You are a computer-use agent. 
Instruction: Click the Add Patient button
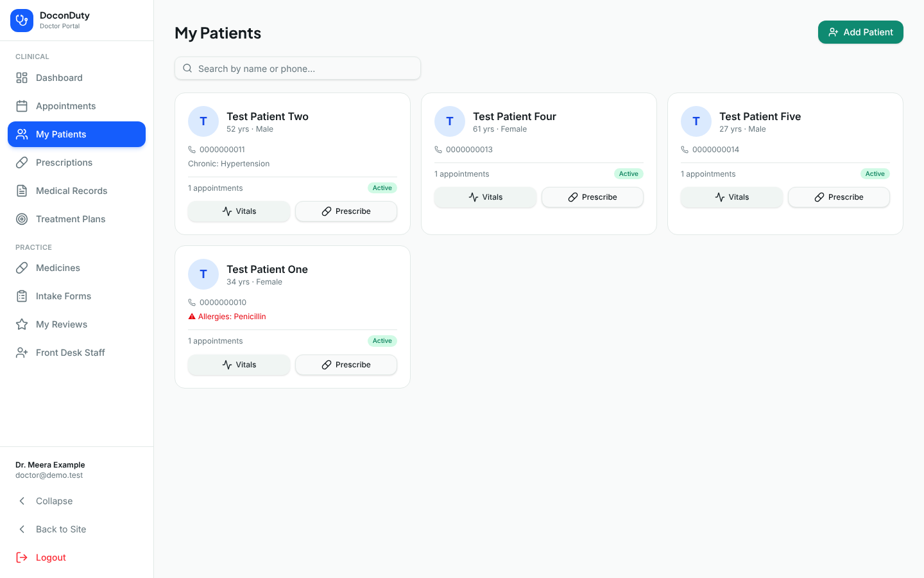(x=860, y=32)
